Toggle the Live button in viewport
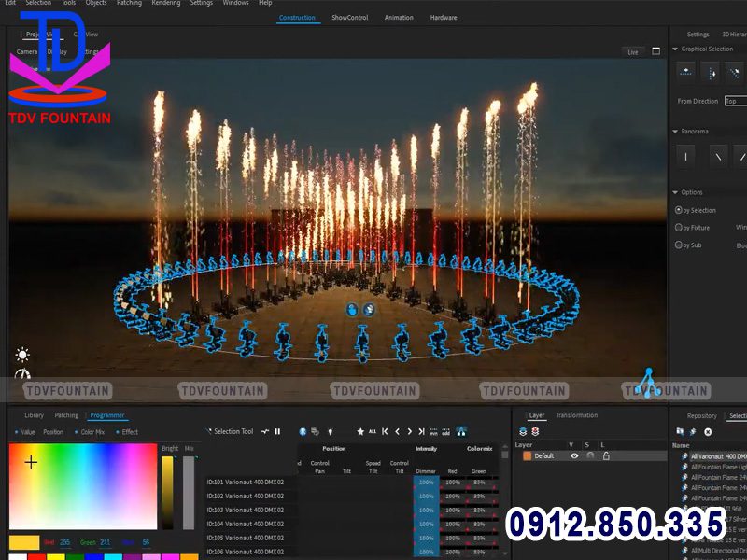747x560 pixels. [633, 52]
